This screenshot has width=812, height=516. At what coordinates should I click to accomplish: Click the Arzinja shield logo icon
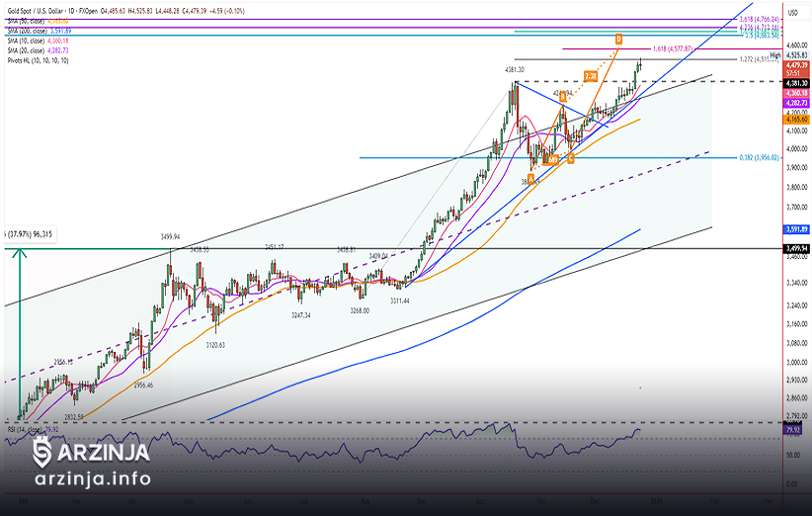(43, 453)
